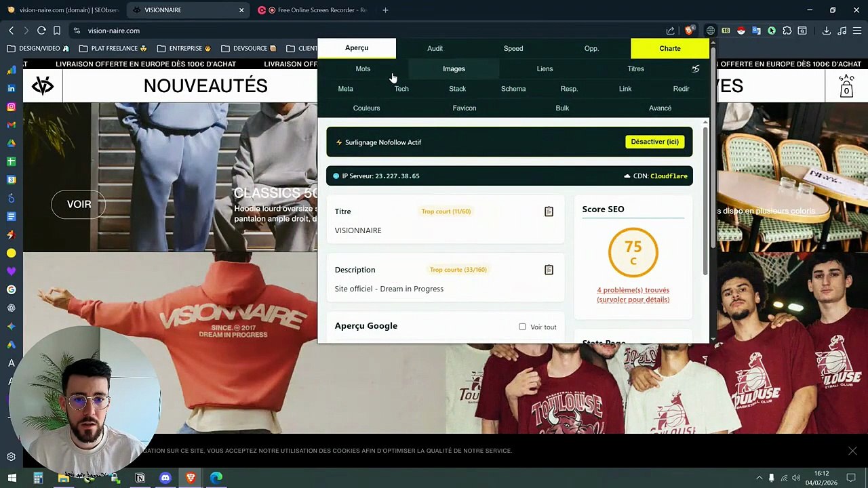This screenshot has height=488, width=868.
Task: Copy the Description with its clipboard icon
Action: pos(549,270)
